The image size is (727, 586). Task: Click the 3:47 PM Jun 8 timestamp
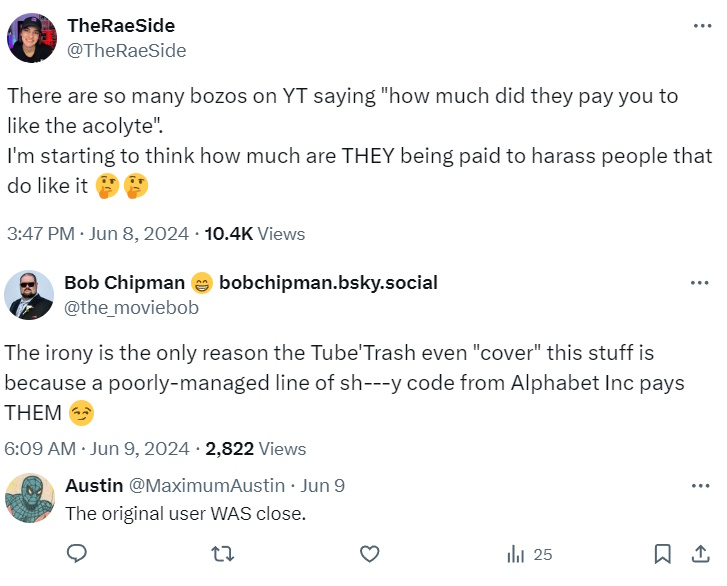(98, 234)
